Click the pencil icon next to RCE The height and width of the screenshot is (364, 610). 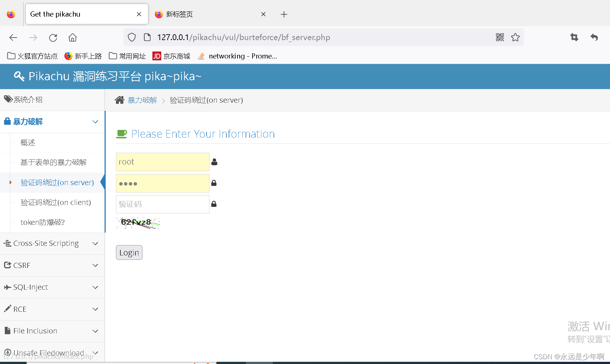pos(8,308)
